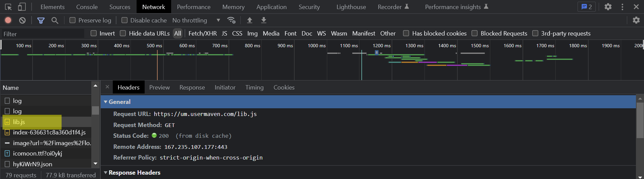Open the Timing tab

[254, 87]
